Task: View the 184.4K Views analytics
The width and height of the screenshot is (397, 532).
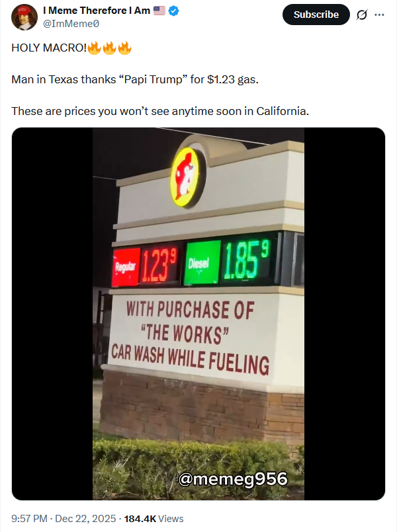Action: [154, 518]
